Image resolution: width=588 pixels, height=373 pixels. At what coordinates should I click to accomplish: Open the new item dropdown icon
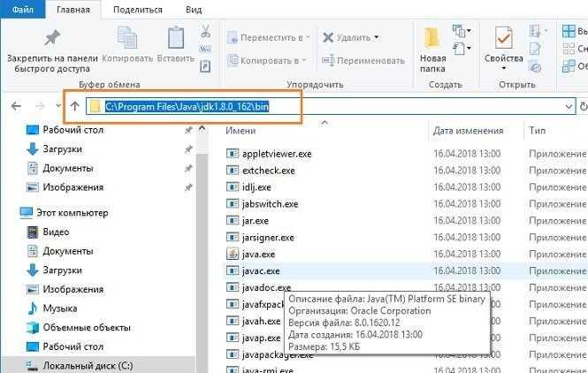tap(462, 31)
